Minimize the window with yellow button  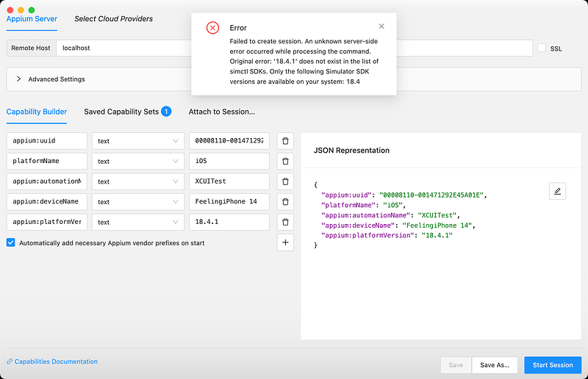click(21, 10)
